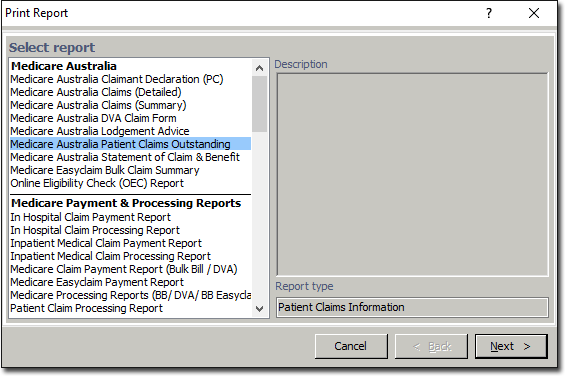The image size is (565, 376).
Task: Select In Hospital Claim Payment Report
Action: point(130,217)
